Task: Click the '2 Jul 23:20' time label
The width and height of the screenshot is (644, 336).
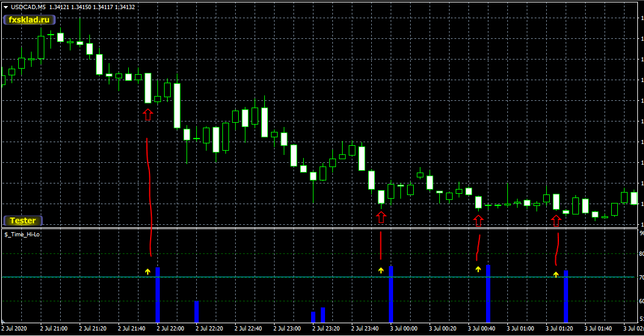Action: coord(326,329)
